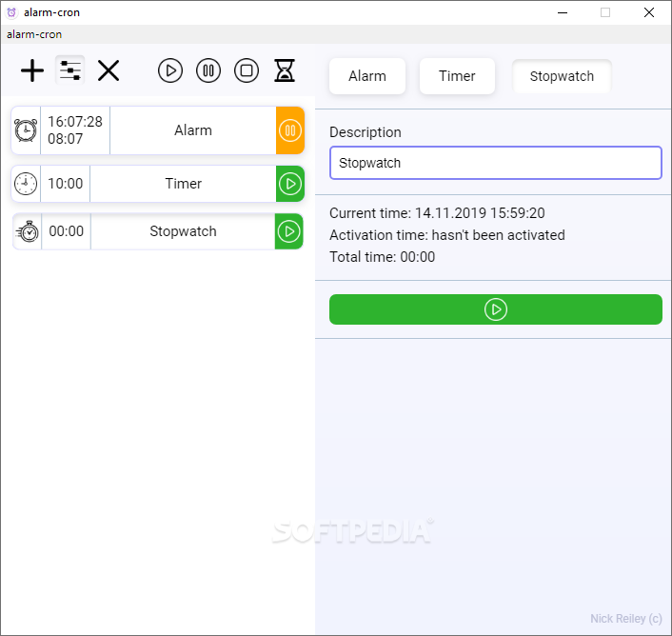Click the stopwatch icon in Stopwatch row
The width and height of the screenshot is (672, 636).
click(28, 231)
